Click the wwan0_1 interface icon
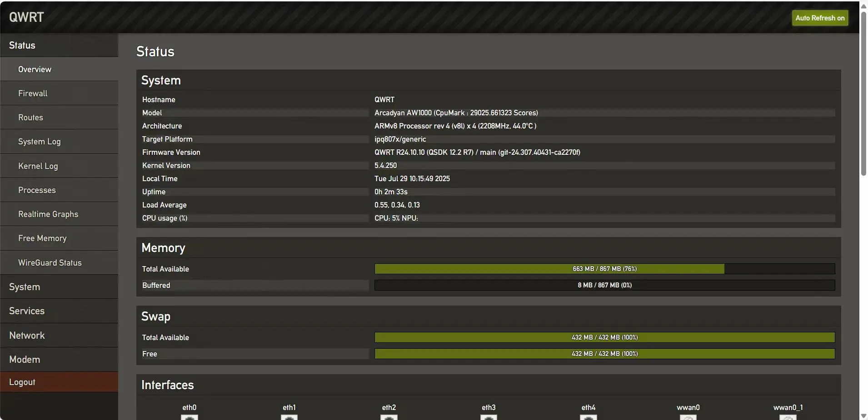The width and height of the screenshot is (868, 420). 788,417
